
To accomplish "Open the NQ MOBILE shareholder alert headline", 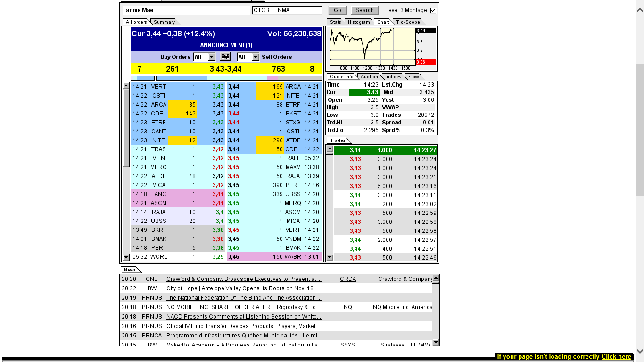I will pyautogui.click(x=244, y=307).
